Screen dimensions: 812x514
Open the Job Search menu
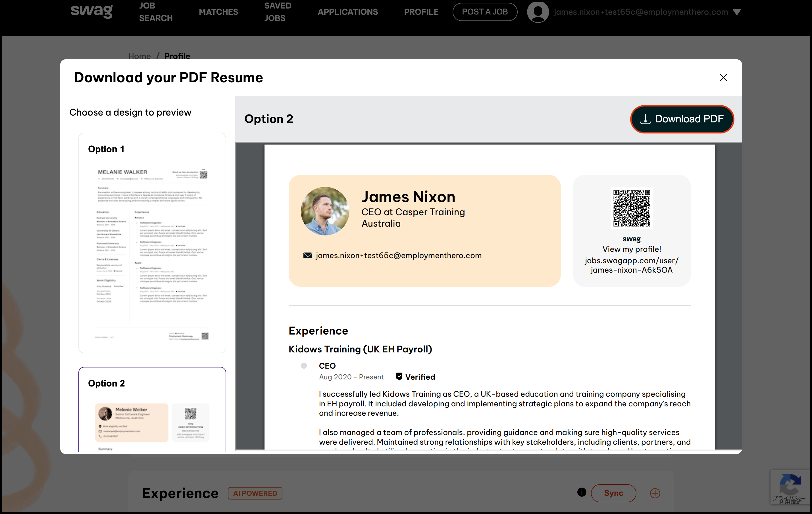point(155,12)
